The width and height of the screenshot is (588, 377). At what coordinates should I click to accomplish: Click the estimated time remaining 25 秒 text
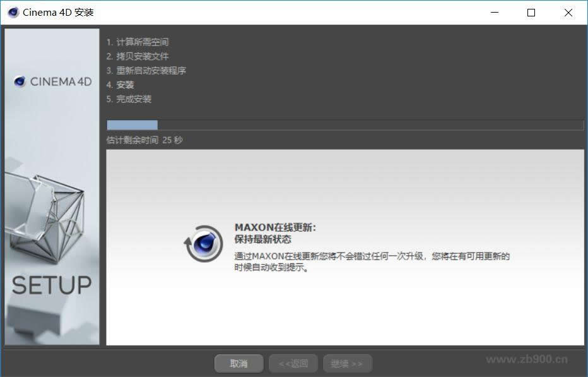point(143,140)
